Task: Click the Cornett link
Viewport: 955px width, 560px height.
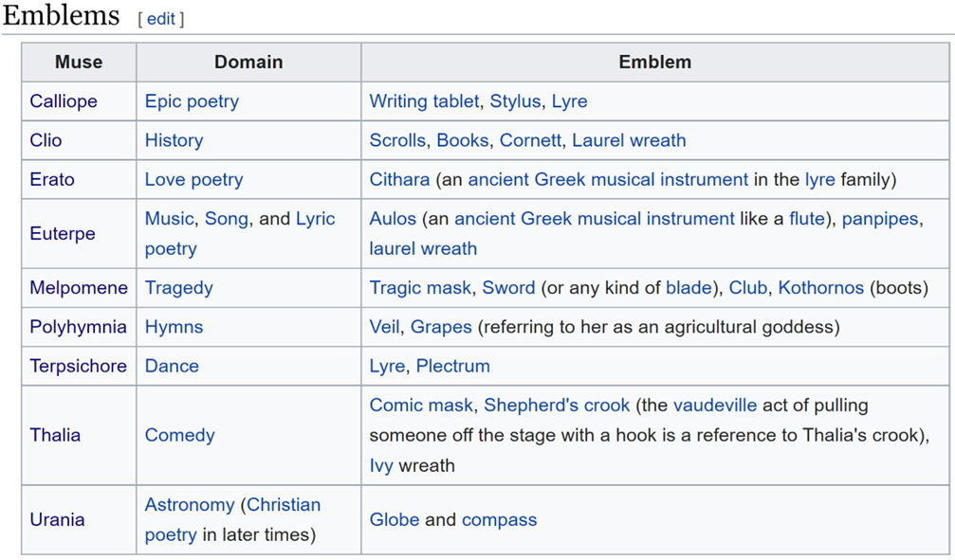Action: (530, 140)
